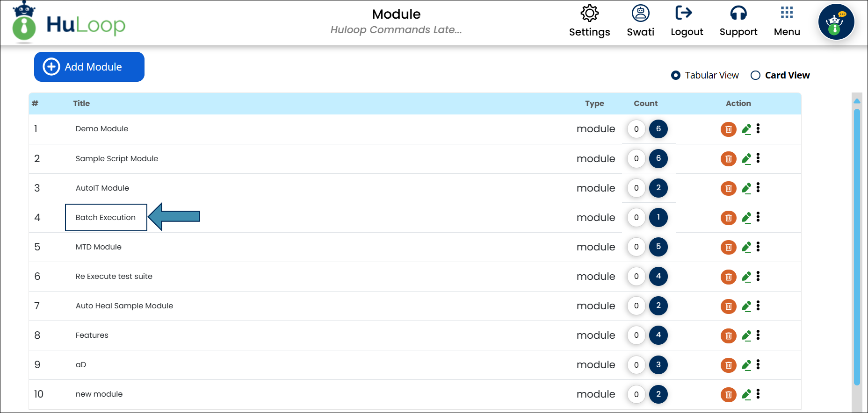Screen dimensions: 868x413
Task: Edit the Batch Execution row
Action: tap(746, 218)
